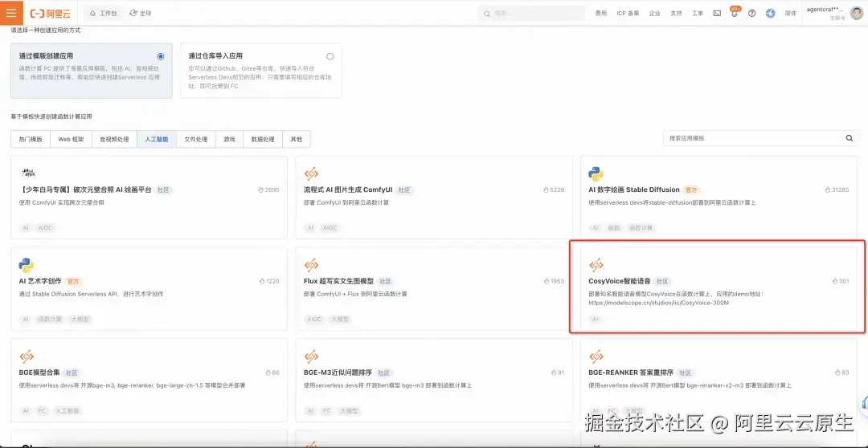The width and height of the screenshot is (868, 448).
Task: Switch language via 简体
Action: tap(790, 14)
